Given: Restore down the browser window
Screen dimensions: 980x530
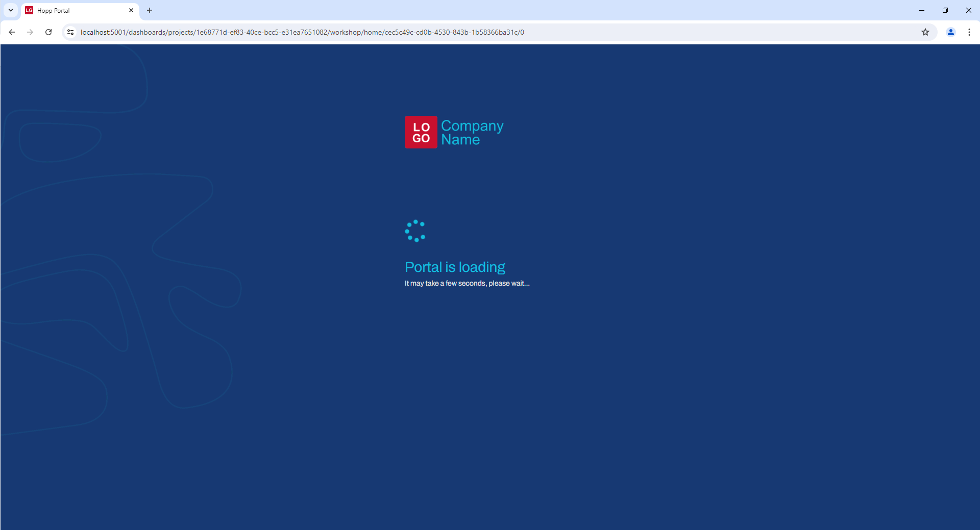Looking at the screenshot, I should pos(945,10).
